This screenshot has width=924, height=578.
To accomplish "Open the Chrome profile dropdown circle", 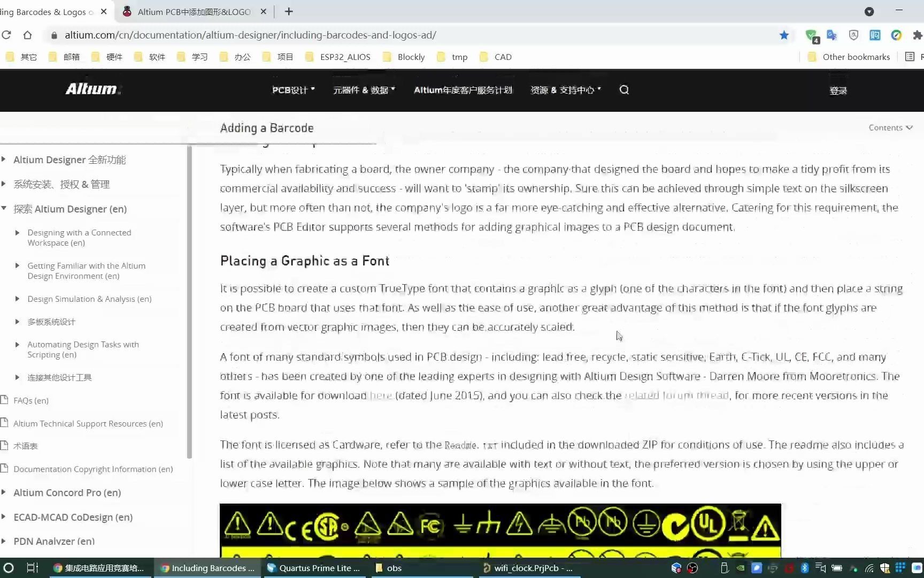I will pyautogui.click(x=869, y=11).
